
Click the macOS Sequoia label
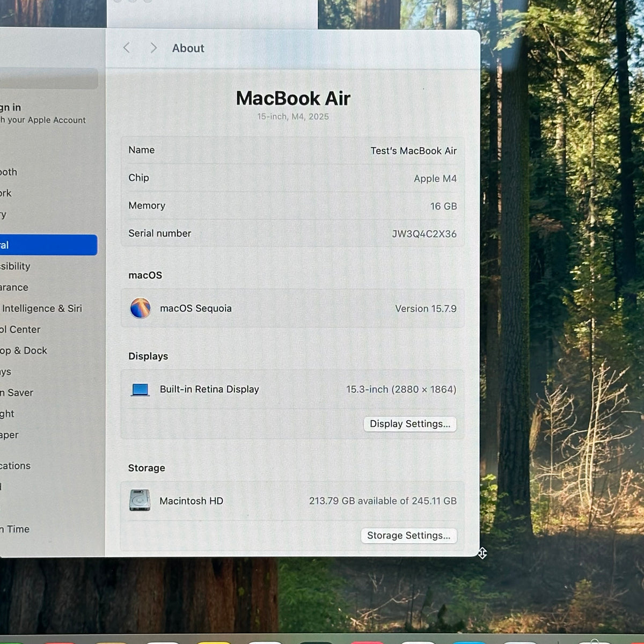pyautogui.click(x=196, y=309)
